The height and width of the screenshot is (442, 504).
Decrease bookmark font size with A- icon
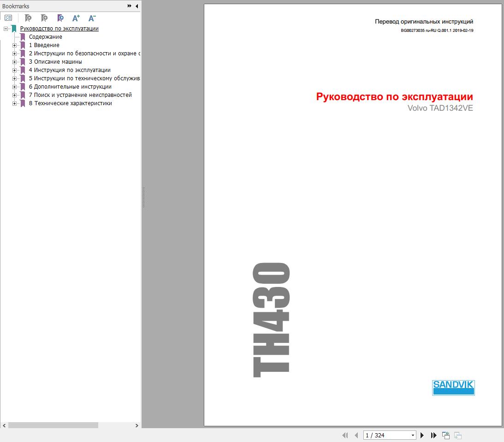point(92,18)
